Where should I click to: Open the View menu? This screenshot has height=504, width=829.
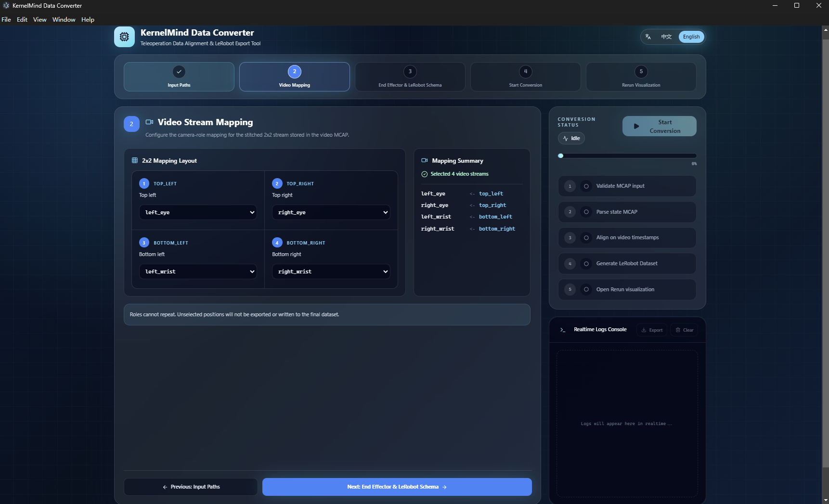39,20
